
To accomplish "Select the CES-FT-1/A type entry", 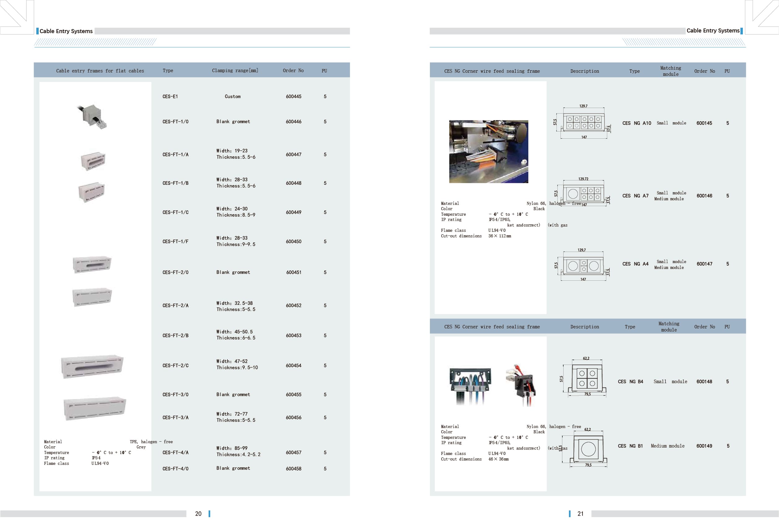I will [x=175, y=154].
